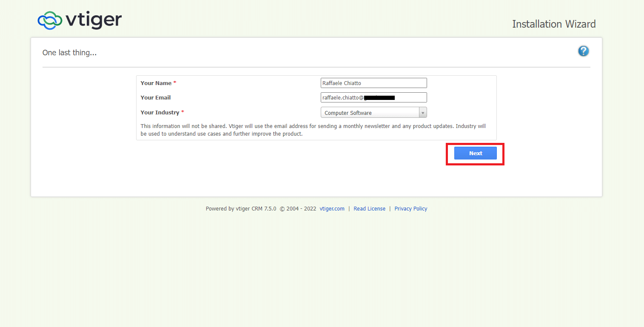This screenshot has width=644, height=327.
Task: Click the information sharing notice paragraph
Action: point(313,130)
